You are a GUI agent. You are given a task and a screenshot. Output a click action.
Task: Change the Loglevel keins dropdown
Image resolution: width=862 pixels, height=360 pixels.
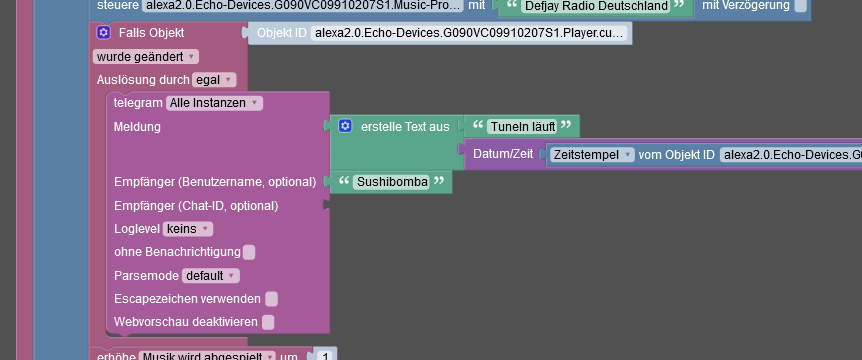pyautogui.click(x=187, y=229)
